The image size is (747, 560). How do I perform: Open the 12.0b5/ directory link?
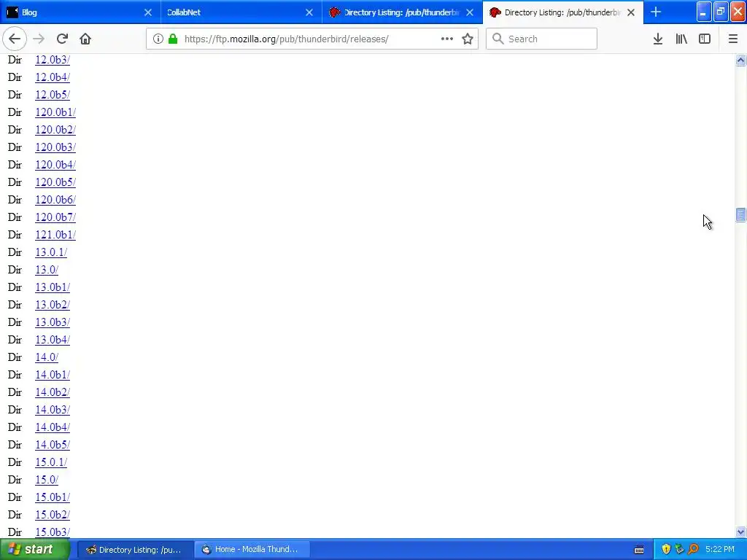[53, 95]
